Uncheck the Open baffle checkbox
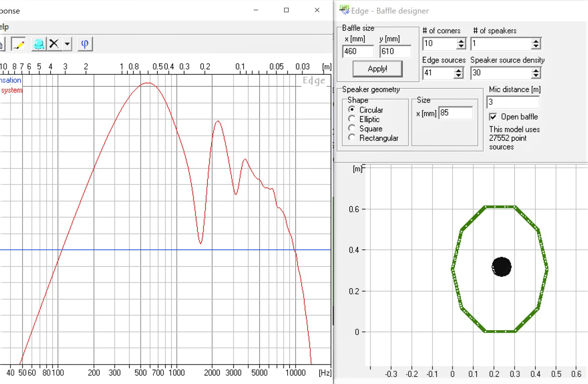Image resolution: width=588 pixels, height=384 pixels. pos(493,117)
